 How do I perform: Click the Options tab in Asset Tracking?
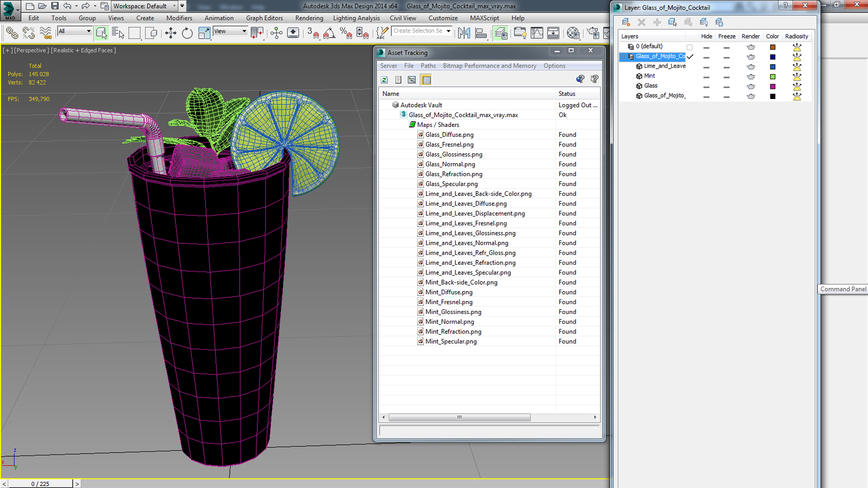tap(553, 66)
